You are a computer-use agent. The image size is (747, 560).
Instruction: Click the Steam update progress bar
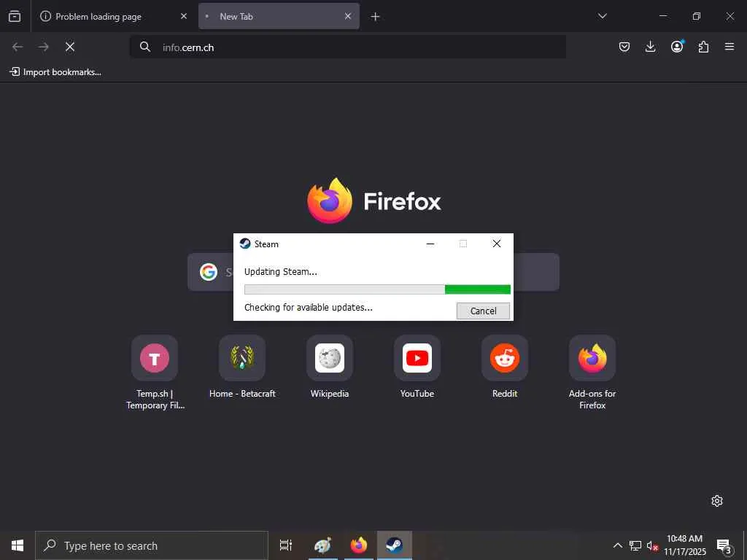(x=377, y=289)
